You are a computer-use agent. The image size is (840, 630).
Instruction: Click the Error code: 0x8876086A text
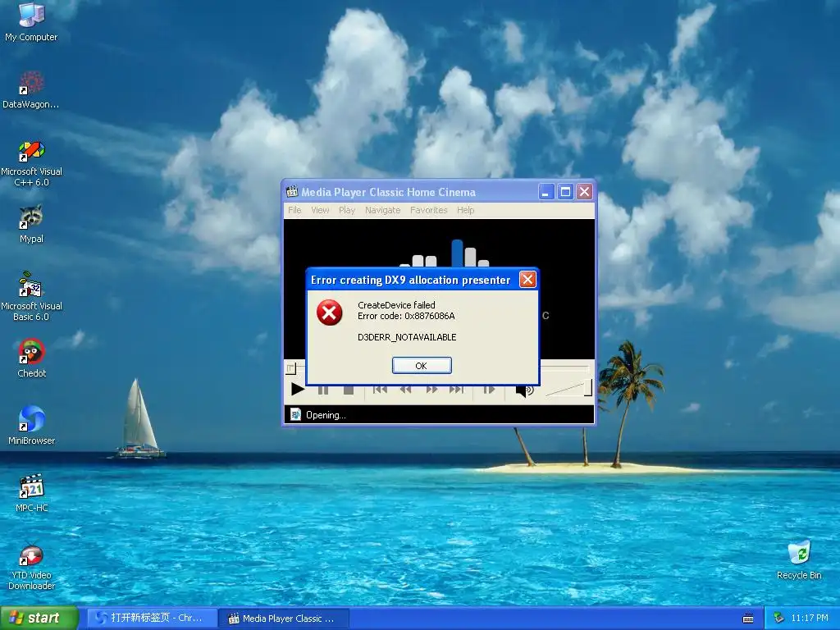[406, 316]
